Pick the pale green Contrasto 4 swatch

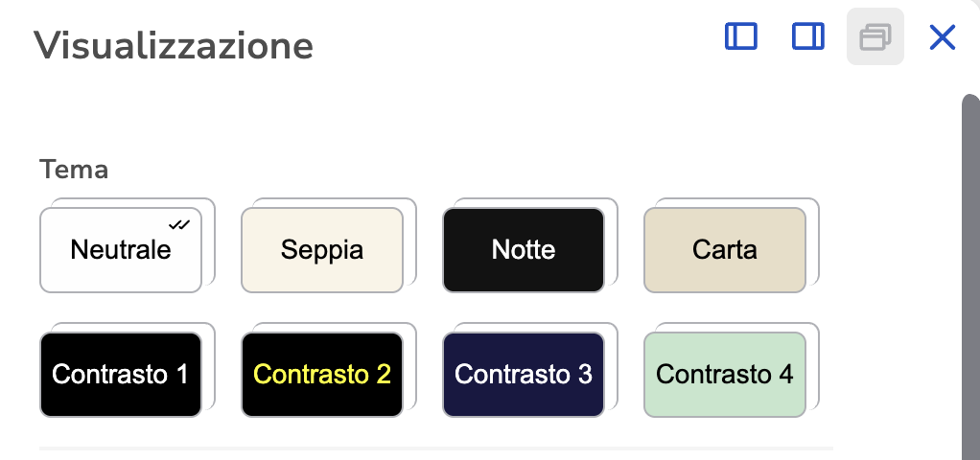[724, 375]
